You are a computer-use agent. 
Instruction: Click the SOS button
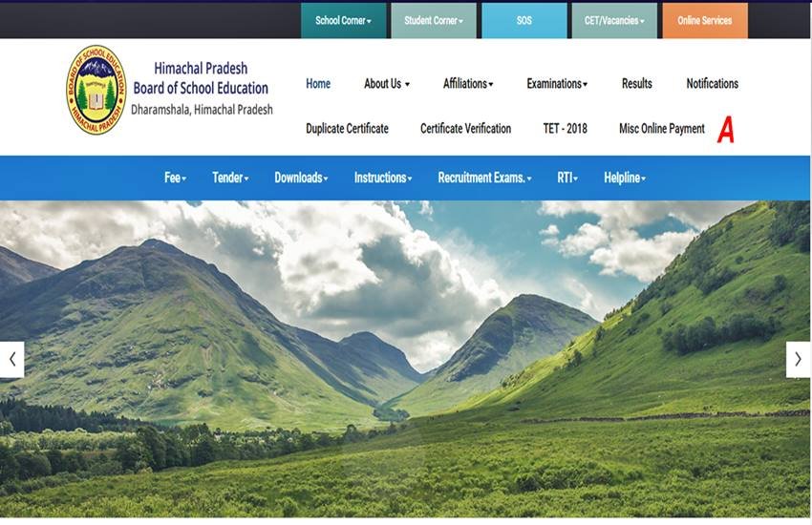pyautogui.click(x=524, y=20)
